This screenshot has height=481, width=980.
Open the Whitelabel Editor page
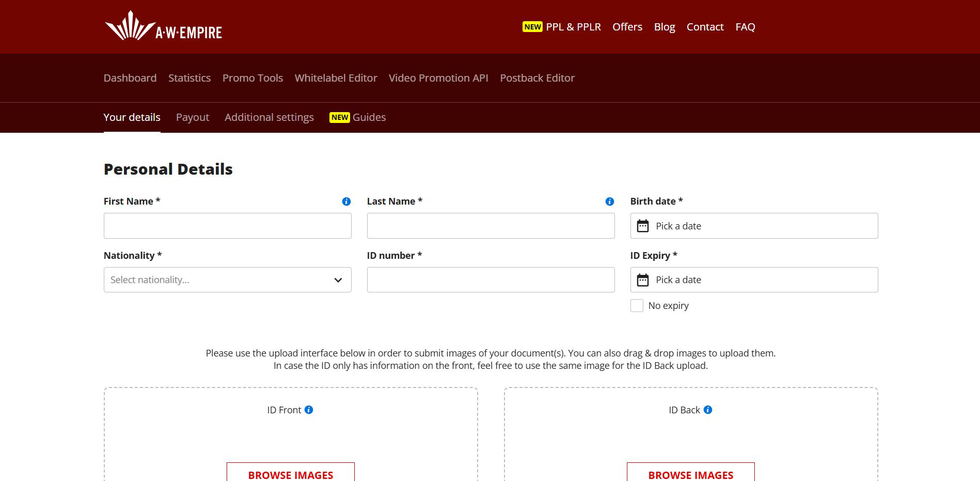pos(336,78)
